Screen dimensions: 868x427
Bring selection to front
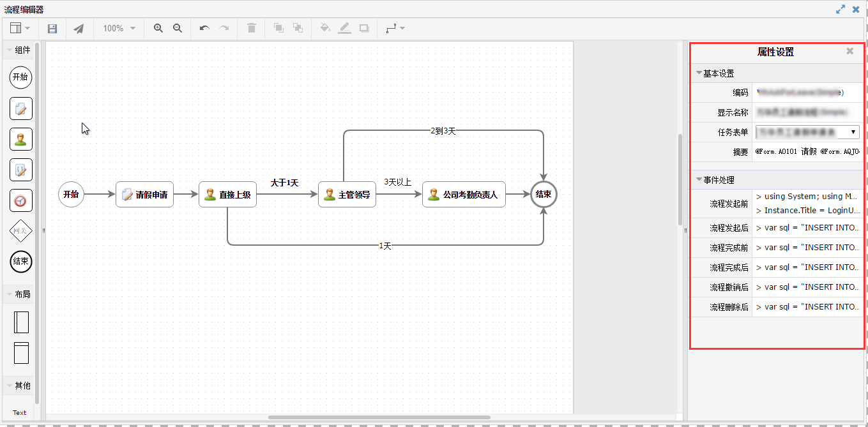click(278, 28)
